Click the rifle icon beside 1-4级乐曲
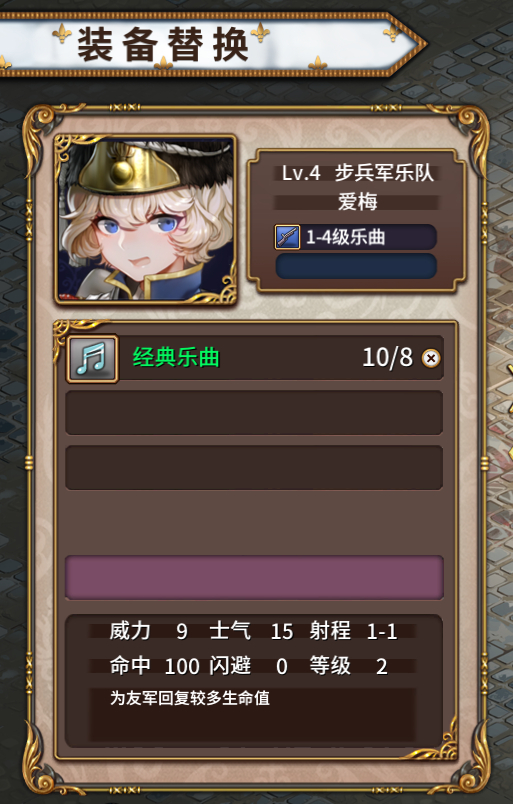Viewport: 513px width, 804px height. click(x=287, y=237)
